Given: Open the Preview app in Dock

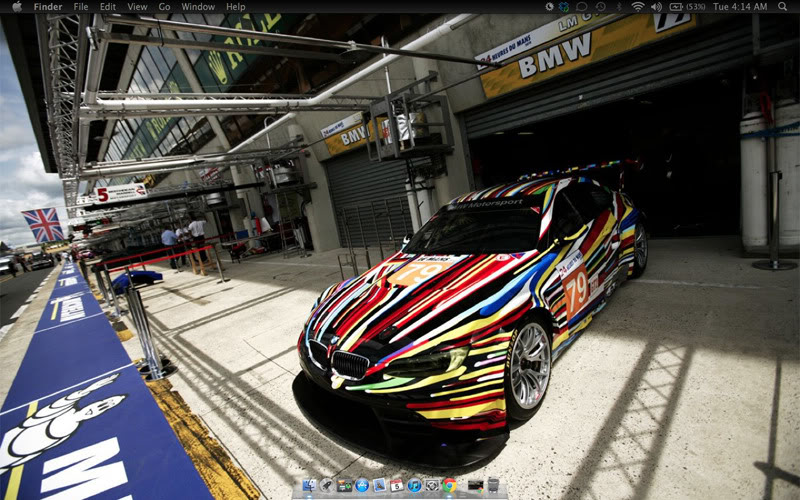Looking at the screenshot, I should point(380,485).
